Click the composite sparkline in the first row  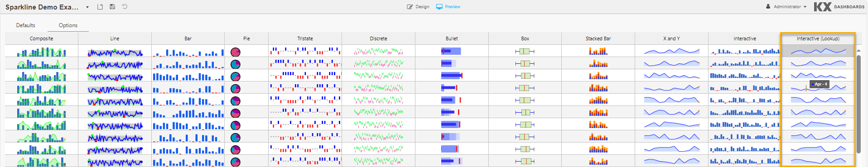click(42, 52)
